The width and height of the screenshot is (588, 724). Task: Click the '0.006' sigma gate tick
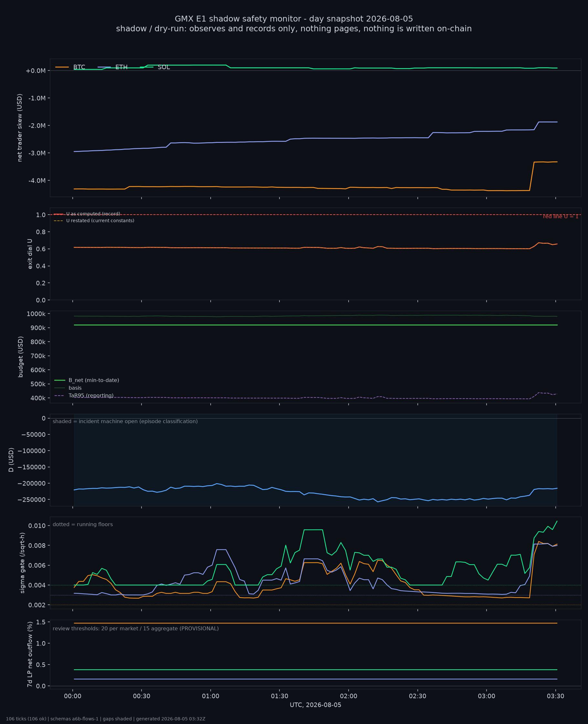tap(37, 565)
